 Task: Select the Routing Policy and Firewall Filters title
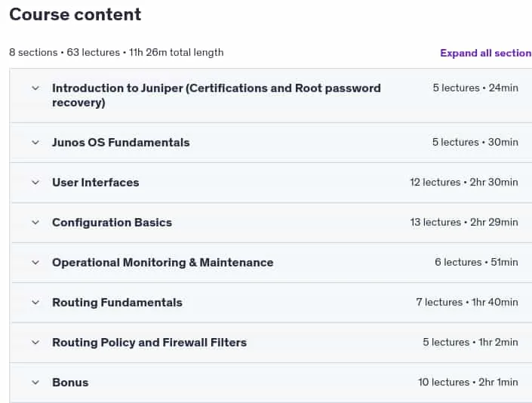coord(149,343)
